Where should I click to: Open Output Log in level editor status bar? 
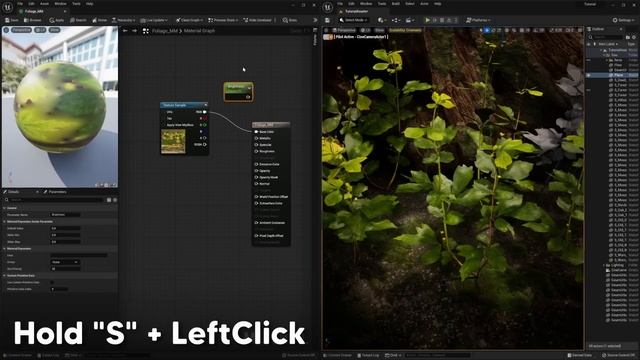click(x=368, y=356)
